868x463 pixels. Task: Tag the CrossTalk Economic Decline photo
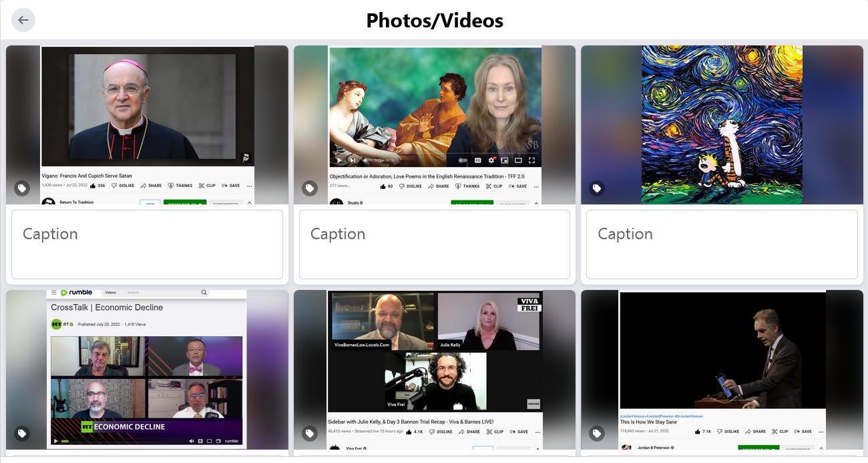pyautogui.click(x=22, y=434)
